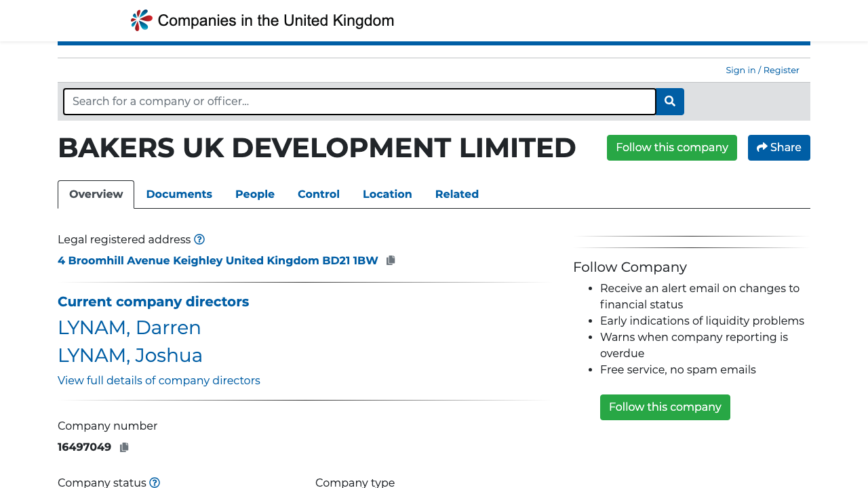Click the search icon to submit a search
This screenshot has width=868, height=488.
[x=669, y=101]
